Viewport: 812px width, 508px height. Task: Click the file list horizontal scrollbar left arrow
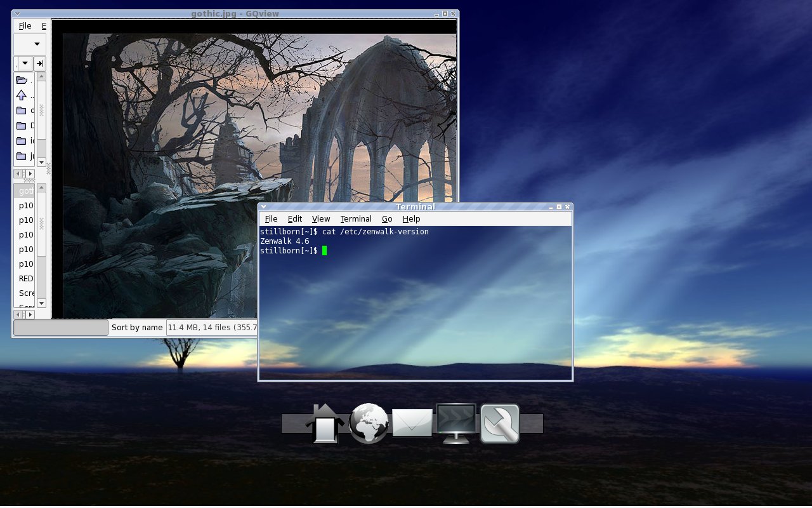pyautogui.click(x=18, y=314)
